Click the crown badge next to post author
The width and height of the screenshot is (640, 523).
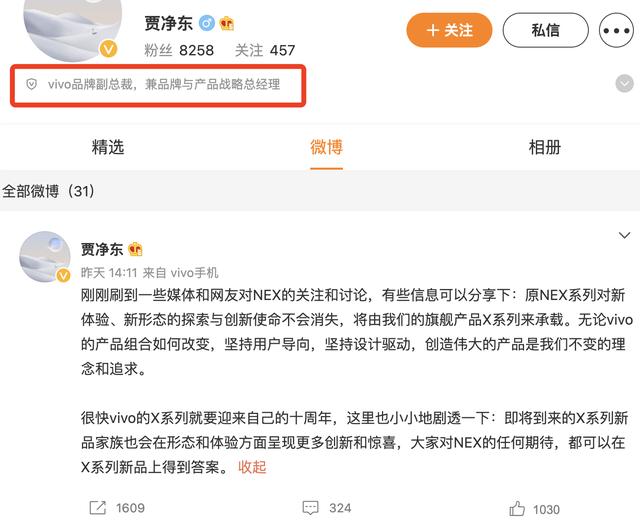(136, 249)
